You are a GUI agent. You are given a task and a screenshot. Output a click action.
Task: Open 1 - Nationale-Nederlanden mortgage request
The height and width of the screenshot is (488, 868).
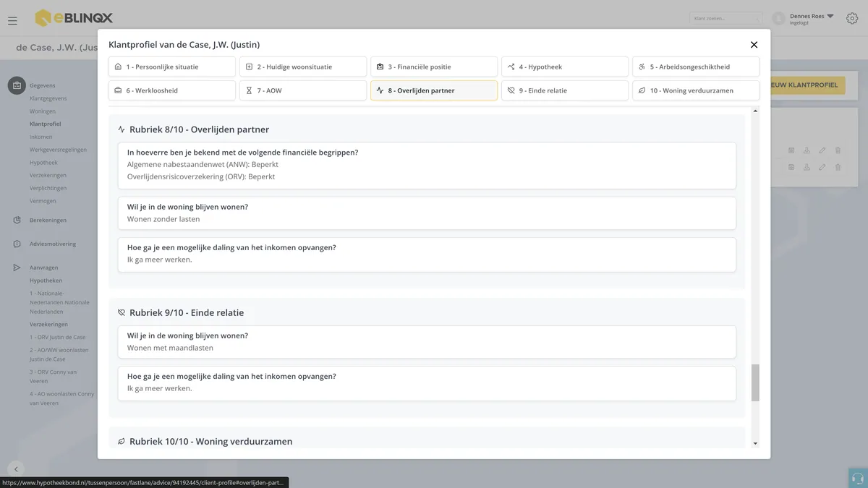click(x=60, y=302)
